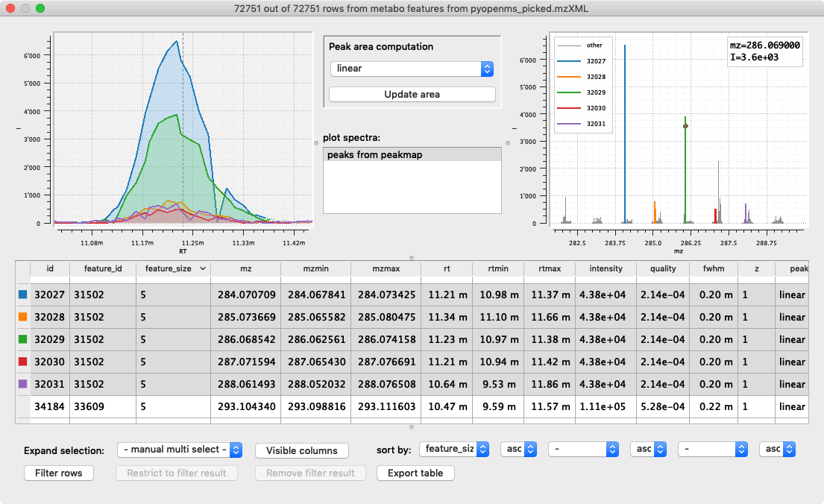The image size is (824, 504).
Task: Click the intensity column header
Action: [x=606, y=268]
